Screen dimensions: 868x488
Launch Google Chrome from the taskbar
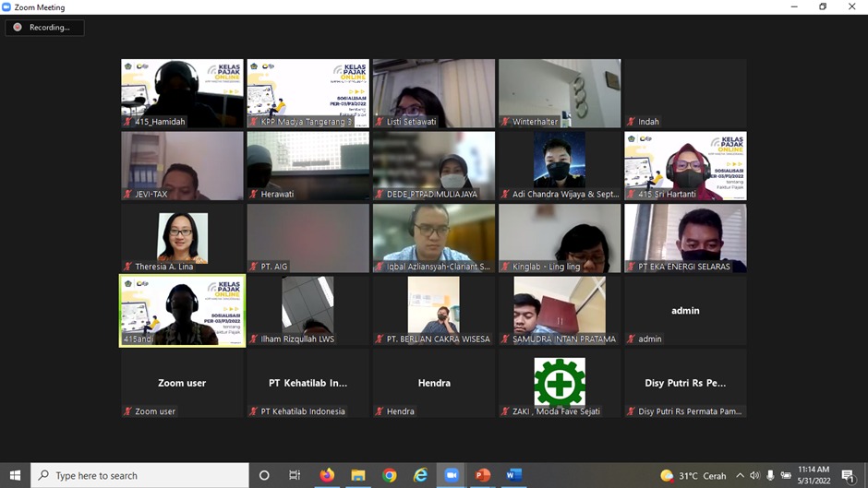(390, 475)
